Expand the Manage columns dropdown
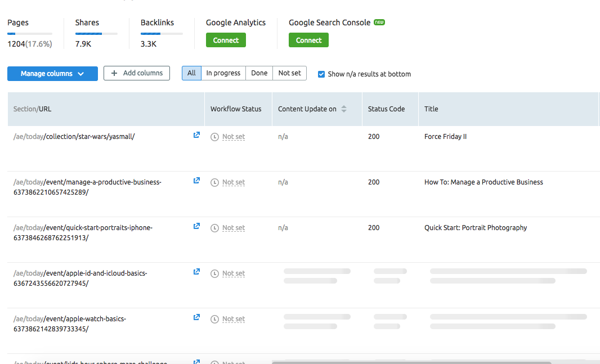This screenshot has width=600, height=364. coord(52,74)
